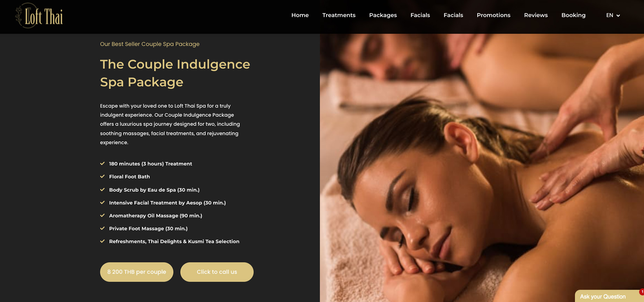Expand the EN language dropdown arrow
The width and height of the screenshot is (644, 302).
coord(618,16)
